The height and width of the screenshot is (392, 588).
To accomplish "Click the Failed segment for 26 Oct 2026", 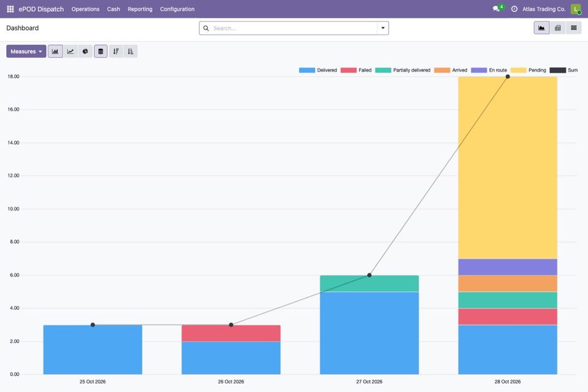I will click(231, 333).
